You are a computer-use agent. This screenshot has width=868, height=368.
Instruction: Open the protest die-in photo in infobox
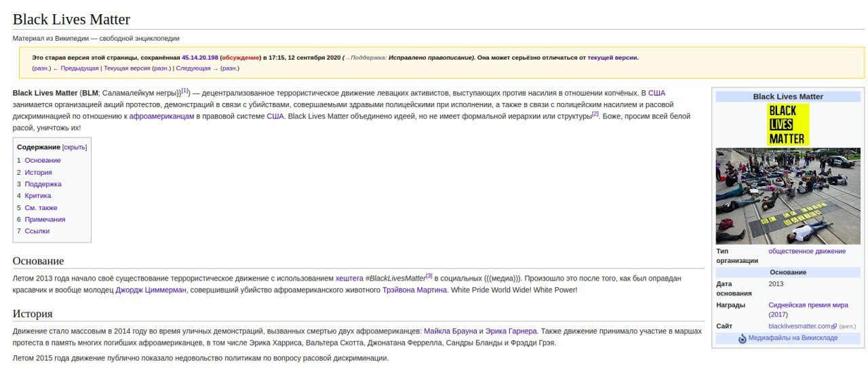coord(788,196)
